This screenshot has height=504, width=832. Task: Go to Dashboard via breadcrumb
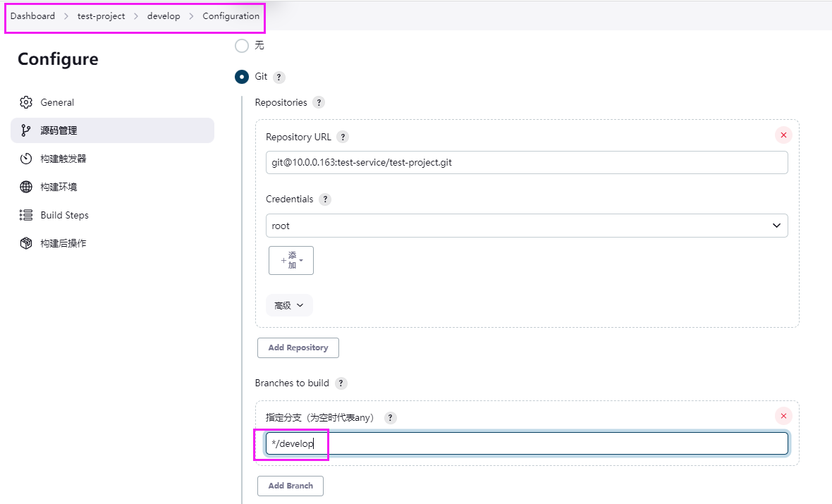33,16
